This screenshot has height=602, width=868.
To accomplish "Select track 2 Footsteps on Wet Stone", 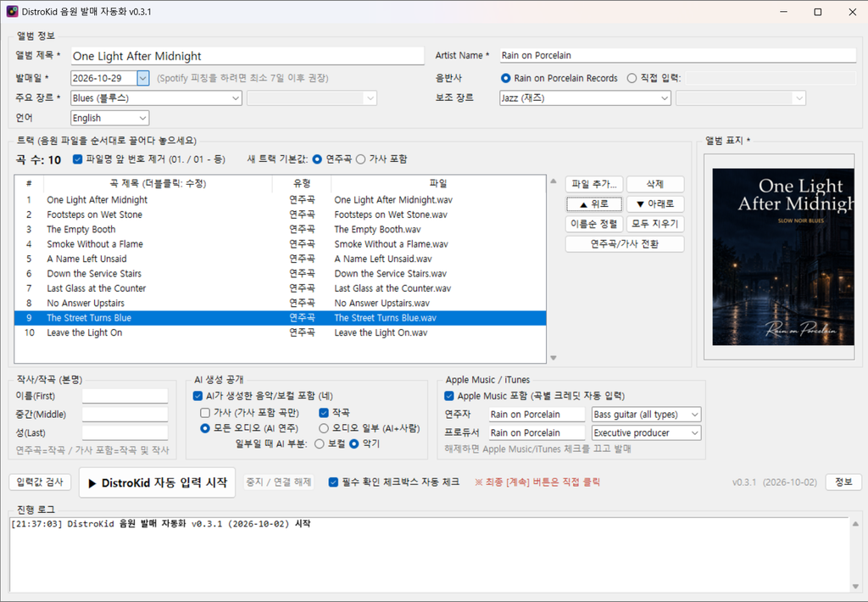I will pyautogui.click(x=280, y=215).
